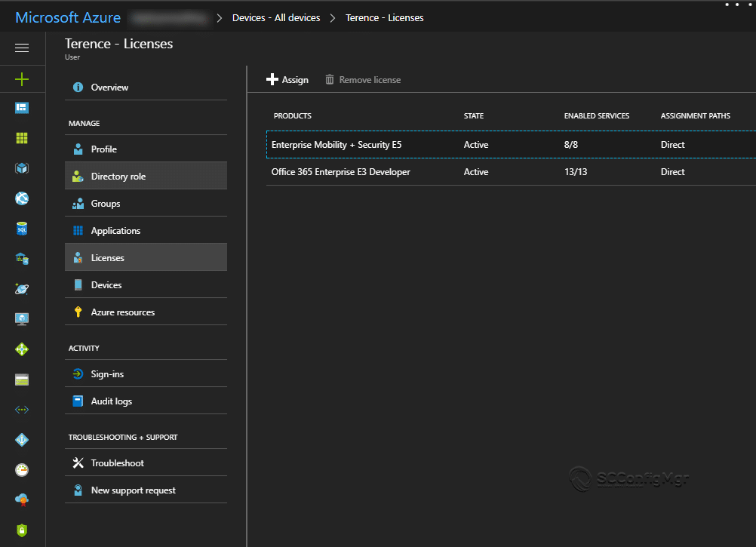This screenshot has height=547, width=756.
Task: Click the Assign button label
Action: click(295, 80)
